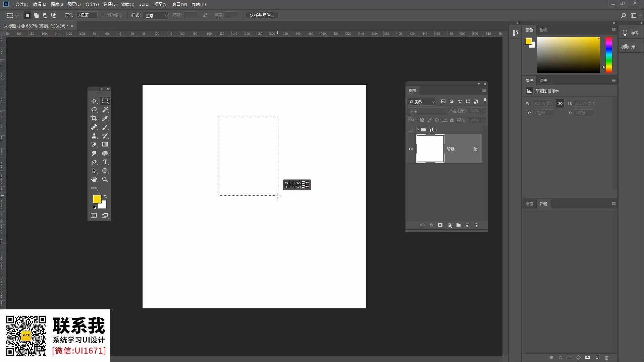The image size is (644, 362).
Task: Expand the 组 1 group arrow
Action: (x=418, y=130)
